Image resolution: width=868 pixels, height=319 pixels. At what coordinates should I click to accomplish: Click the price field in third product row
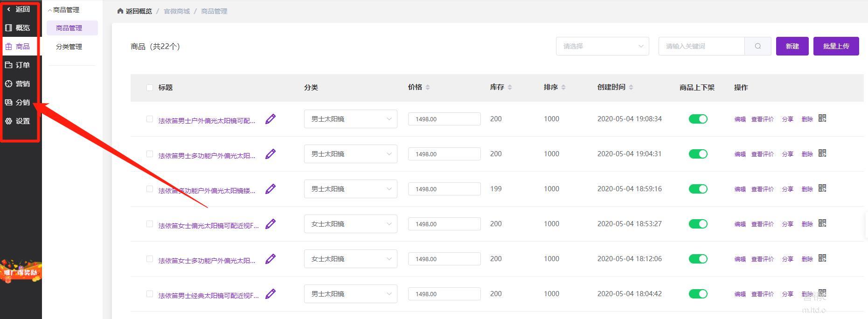(x=444, y=189)
